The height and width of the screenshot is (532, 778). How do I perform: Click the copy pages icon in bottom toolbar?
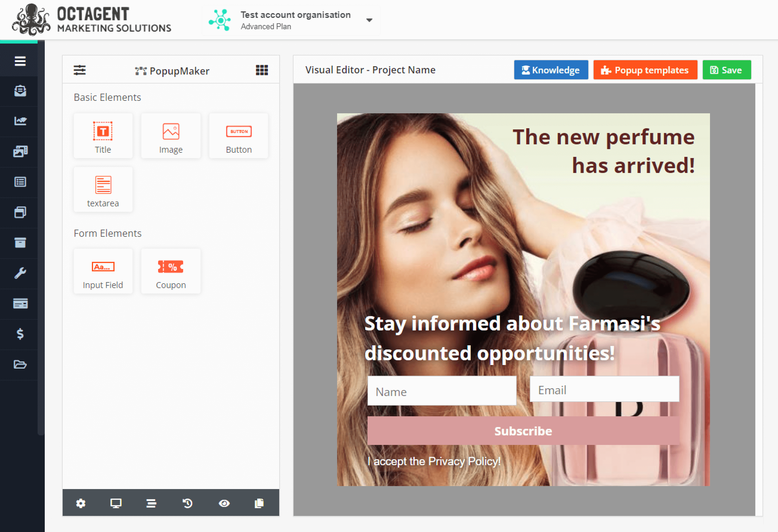(259, 503)
